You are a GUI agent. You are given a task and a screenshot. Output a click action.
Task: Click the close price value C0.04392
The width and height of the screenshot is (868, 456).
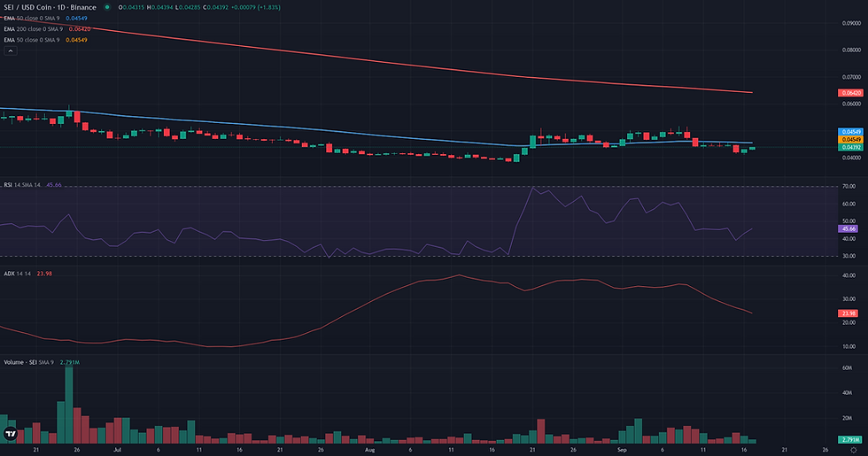[x=215, y=7]
